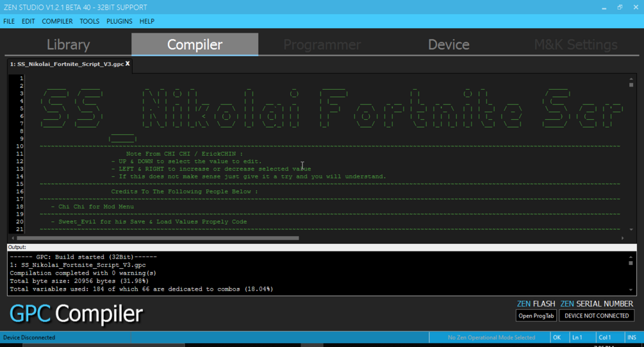The image size is (644, 347).
Task: Open the EDIT menu
Action: coord(28,21)
